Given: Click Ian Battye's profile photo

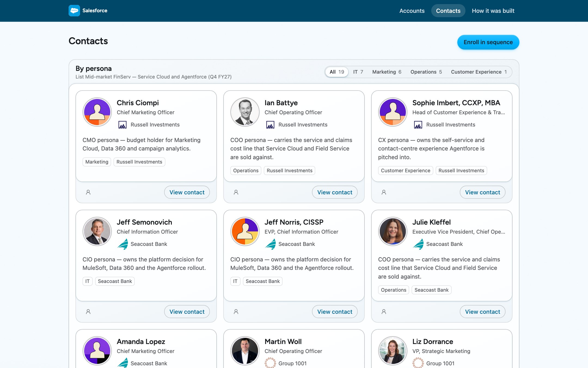Looking at the screenshot, I should tap(245, 112).
